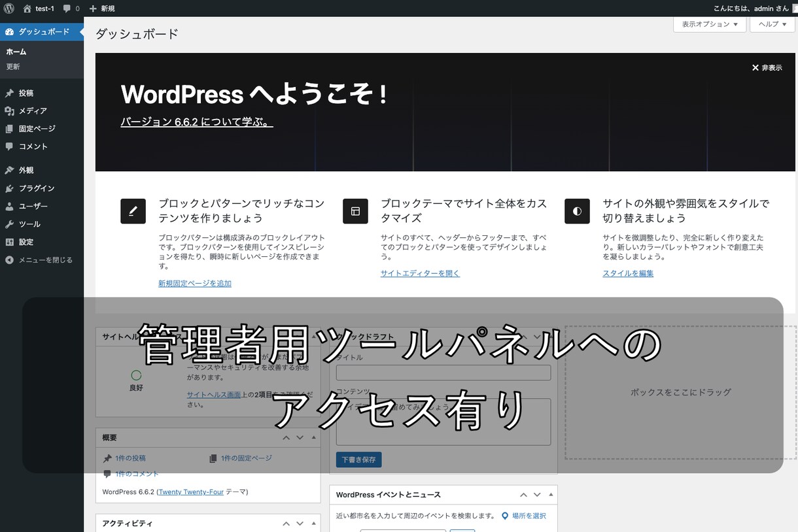The width and height of the screenshot is (798, 532).
Task: Move アクティビティ widget up
Action: pos(286,524)
